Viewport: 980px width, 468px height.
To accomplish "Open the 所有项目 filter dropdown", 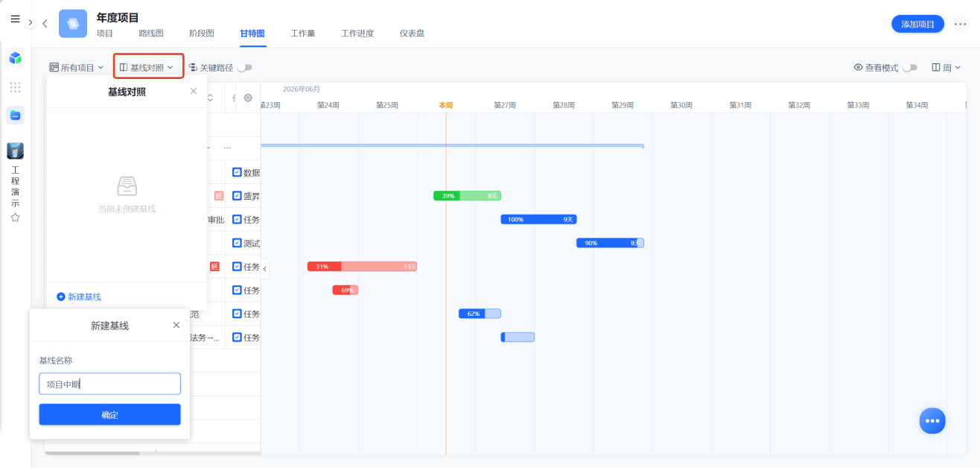I will click(77, 67).
